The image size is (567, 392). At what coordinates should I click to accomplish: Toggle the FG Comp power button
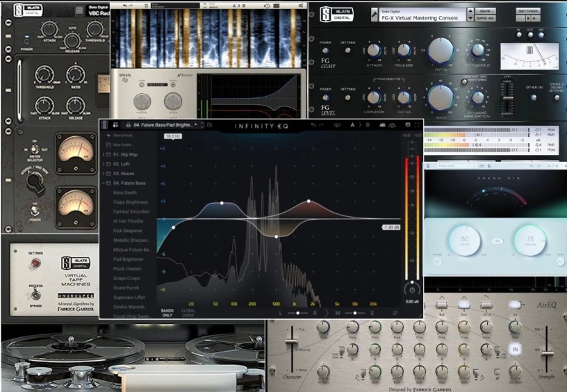click(x=326, y=50)
